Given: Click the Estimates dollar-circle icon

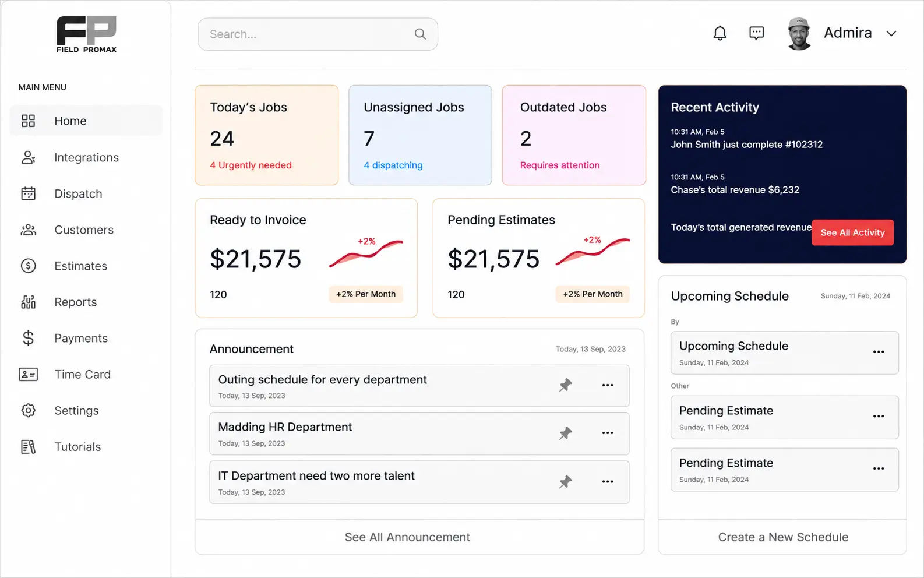Looking at the screenshot, I should pyautogui.click(x=28, y=266).
